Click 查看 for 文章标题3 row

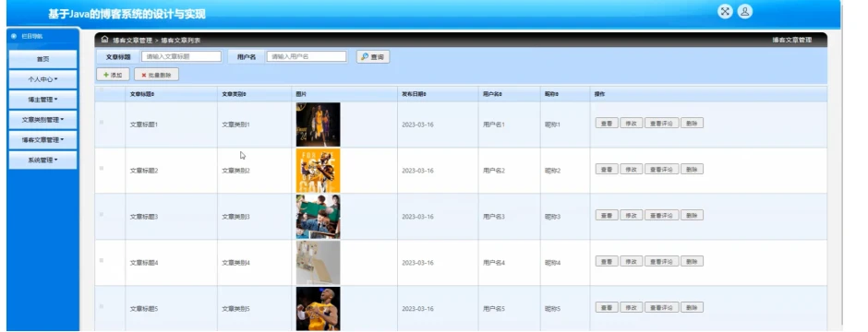pyautogui.click(x=607, y=216)
